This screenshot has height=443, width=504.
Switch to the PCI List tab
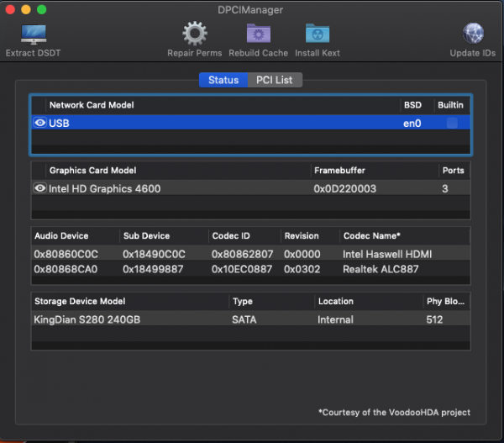(275, 80)
